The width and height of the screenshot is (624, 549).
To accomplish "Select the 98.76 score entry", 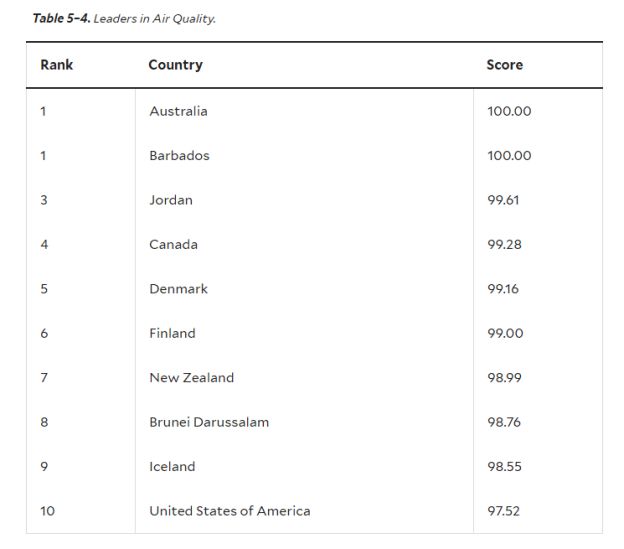I will point(504,422).
